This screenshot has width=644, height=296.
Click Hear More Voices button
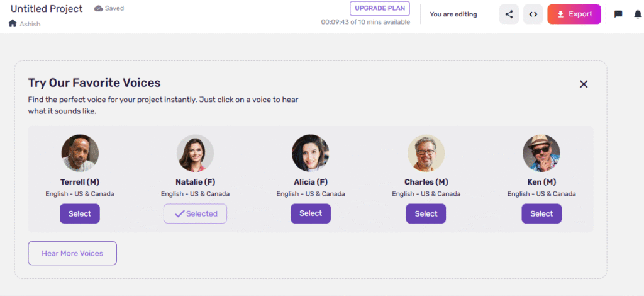(72, 253)
